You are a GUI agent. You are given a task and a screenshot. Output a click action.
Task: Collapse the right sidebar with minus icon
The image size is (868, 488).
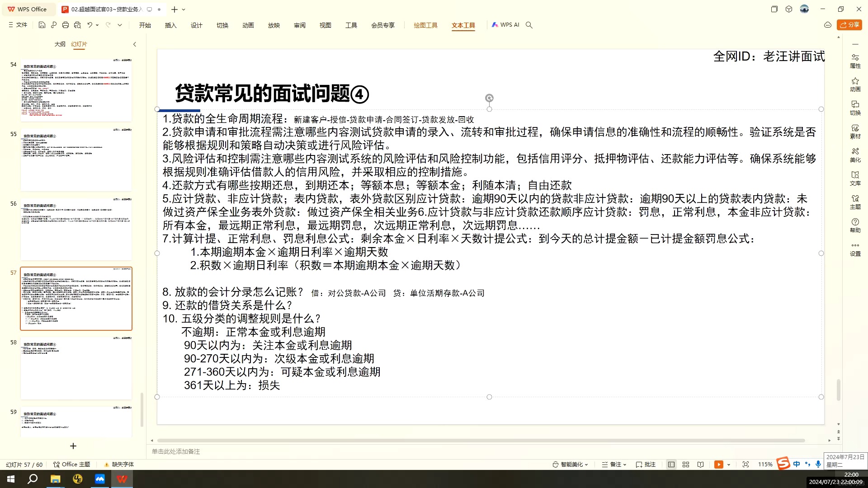855,44
